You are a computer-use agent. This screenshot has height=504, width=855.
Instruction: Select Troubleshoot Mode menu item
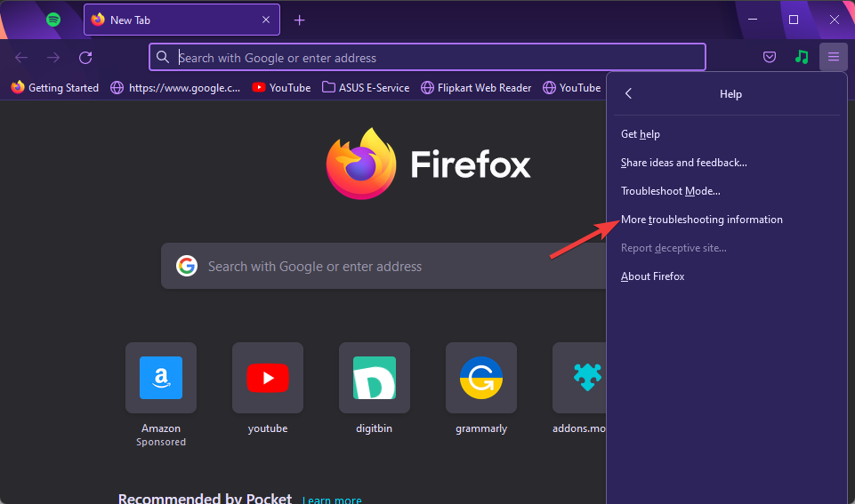coord(726,191)
